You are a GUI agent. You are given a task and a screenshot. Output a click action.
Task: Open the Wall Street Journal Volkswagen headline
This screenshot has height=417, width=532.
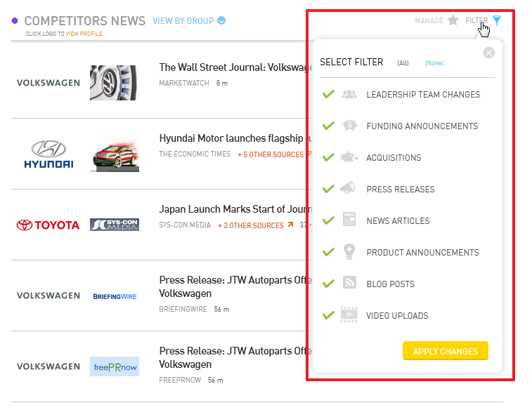coord(235,67)
